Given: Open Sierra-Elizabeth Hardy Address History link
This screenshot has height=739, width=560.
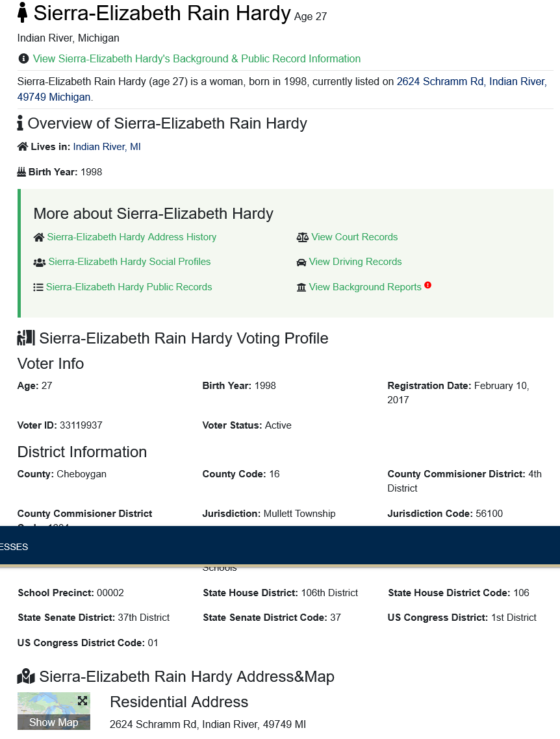Looking at the screenshot, I should [131, 237].
